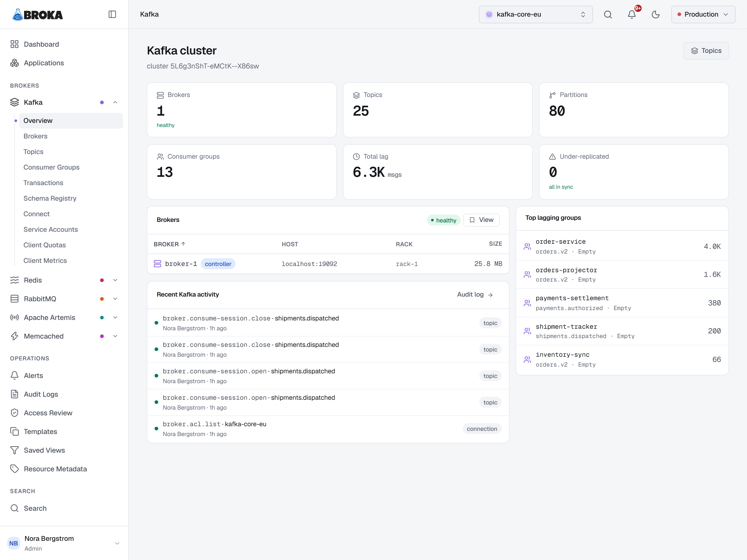Open Brokers under Kafka in sidebar
747x560 pixels.
click(71, 136)
